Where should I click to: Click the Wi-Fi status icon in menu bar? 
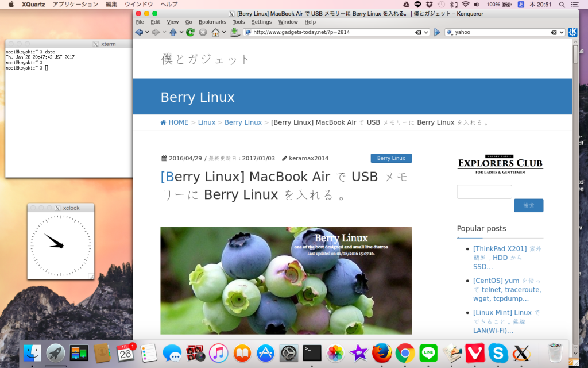pos(465,5)
